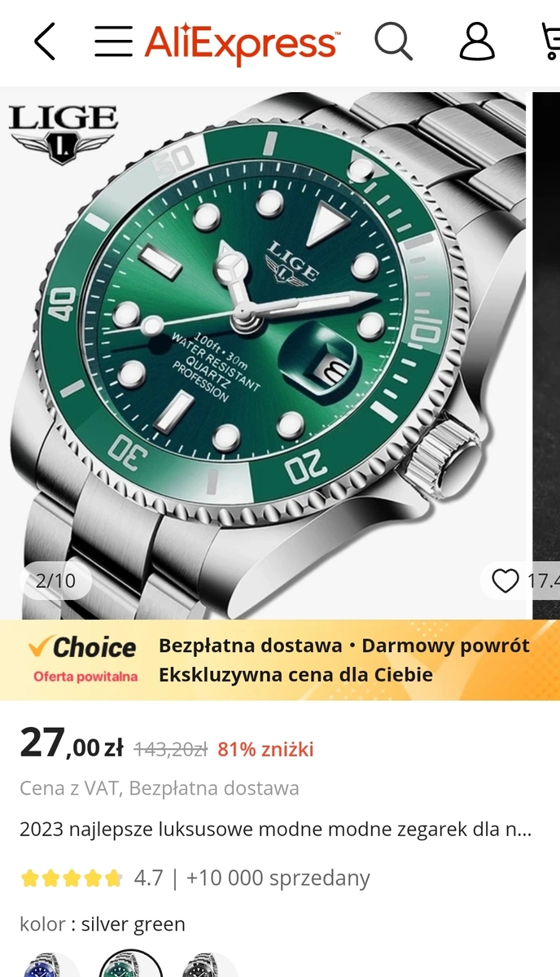Image resolution: width=560 pixels, height=977 pixels.
Task: Tap the 81% zniżki discount label
Action: [265, 749]
